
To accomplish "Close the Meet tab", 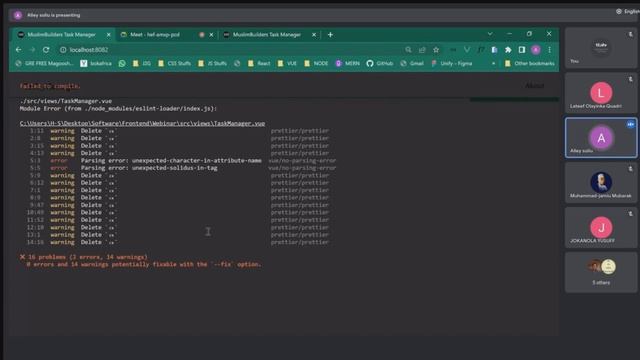I will (x=211, y=35).
